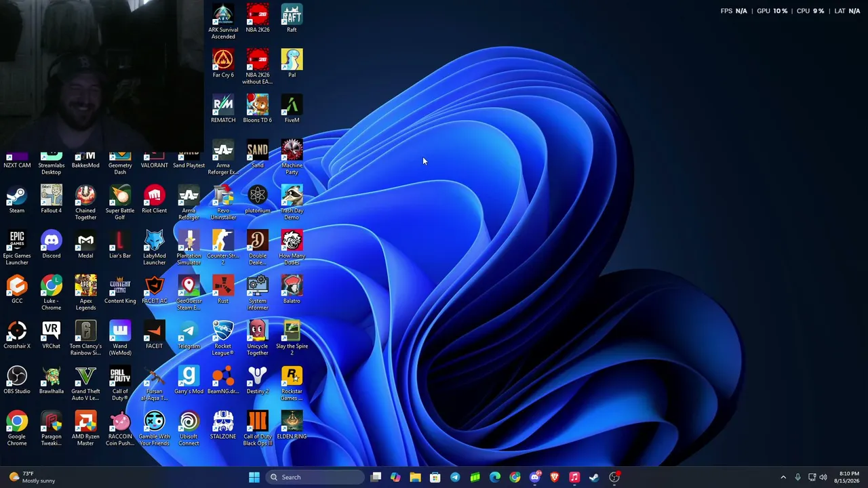Screen dimensions: 868x488
Task: Select the Chained Together desktop icon
Action: [85, 203]
